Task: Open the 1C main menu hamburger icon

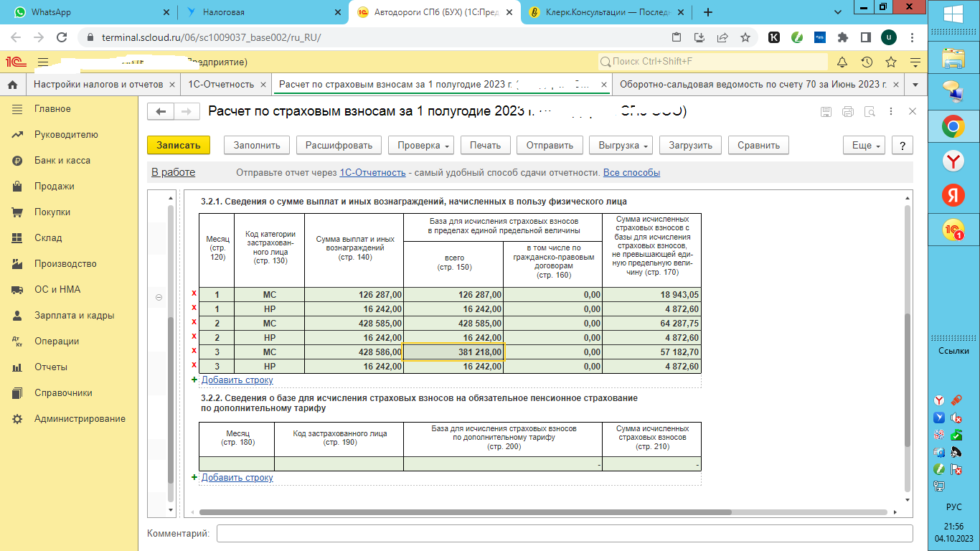Action: tap(43, 62)
